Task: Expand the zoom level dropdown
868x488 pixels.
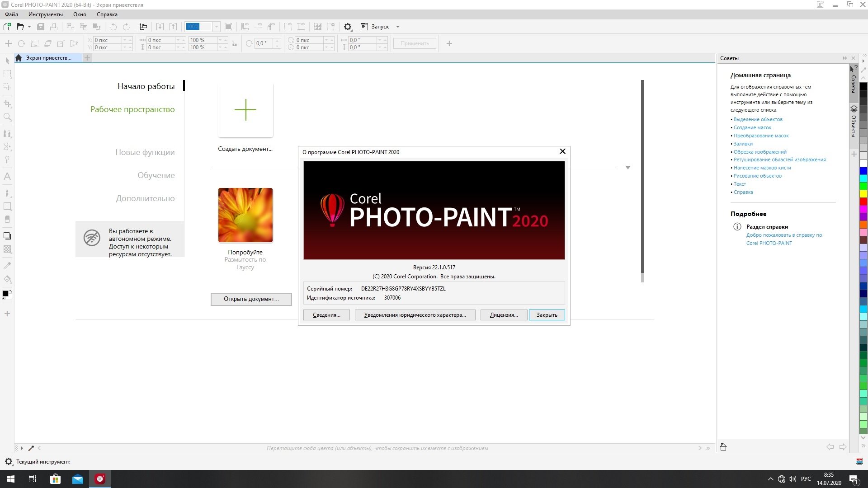Action: coord(217,27)
